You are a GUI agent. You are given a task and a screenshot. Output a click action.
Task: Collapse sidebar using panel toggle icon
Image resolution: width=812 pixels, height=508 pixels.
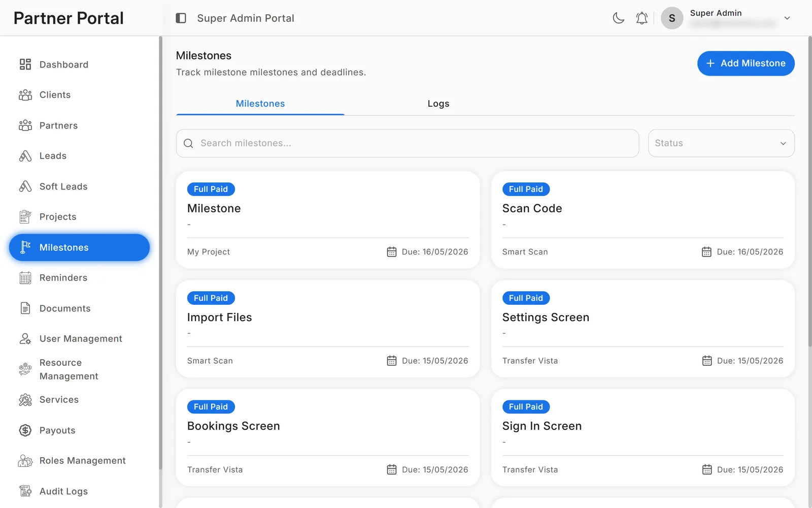181,18
